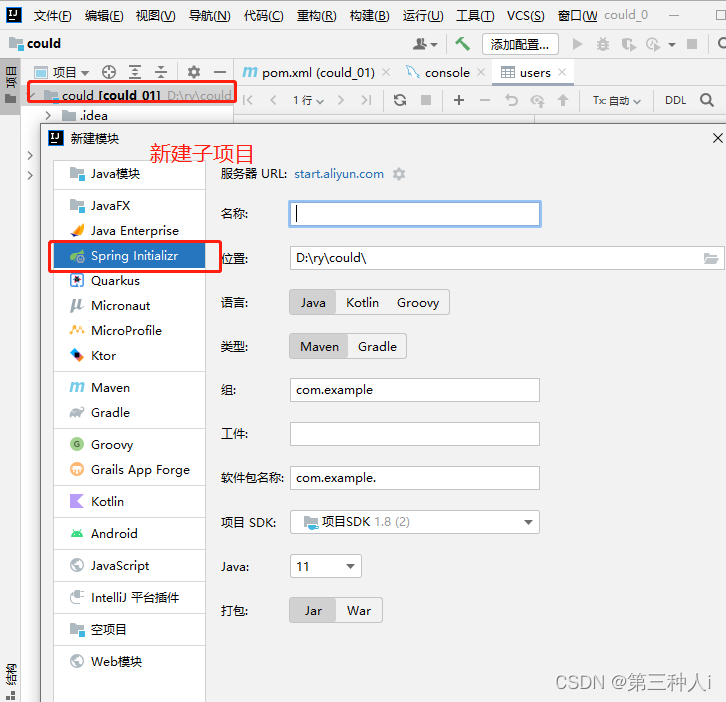Open the File menu

click(x=52, y=16)
